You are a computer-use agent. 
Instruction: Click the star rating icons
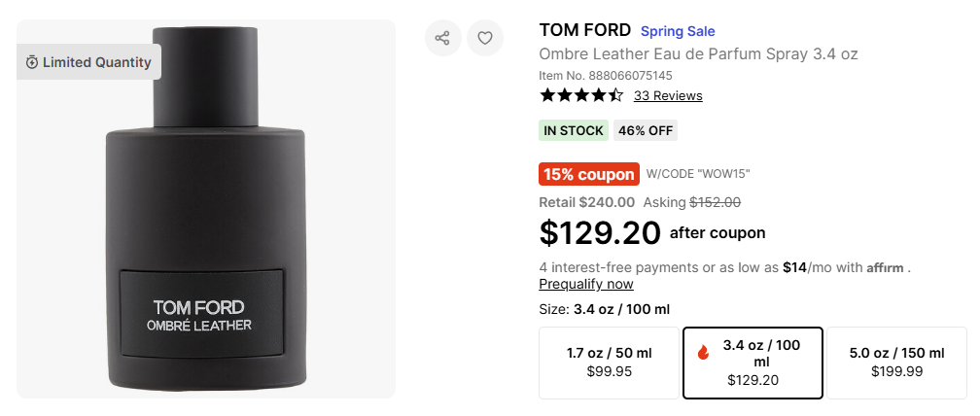click(581, 95)
